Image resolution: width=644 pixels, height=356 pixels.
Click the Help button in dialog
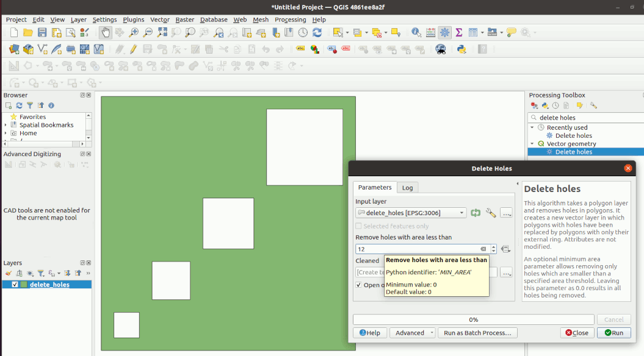(x=370, y=333)
